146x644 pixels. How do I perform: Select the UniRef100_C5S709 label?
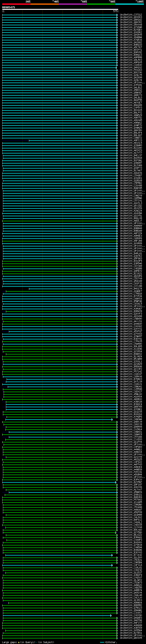pos(131,279)
